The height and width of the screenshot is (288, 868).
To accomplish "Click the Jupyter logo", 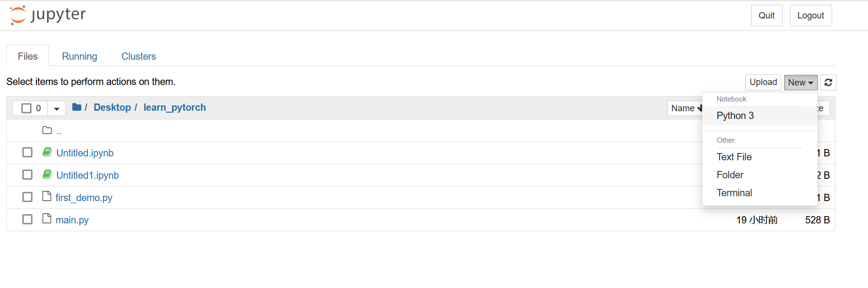I will click(x=47, y=15).
